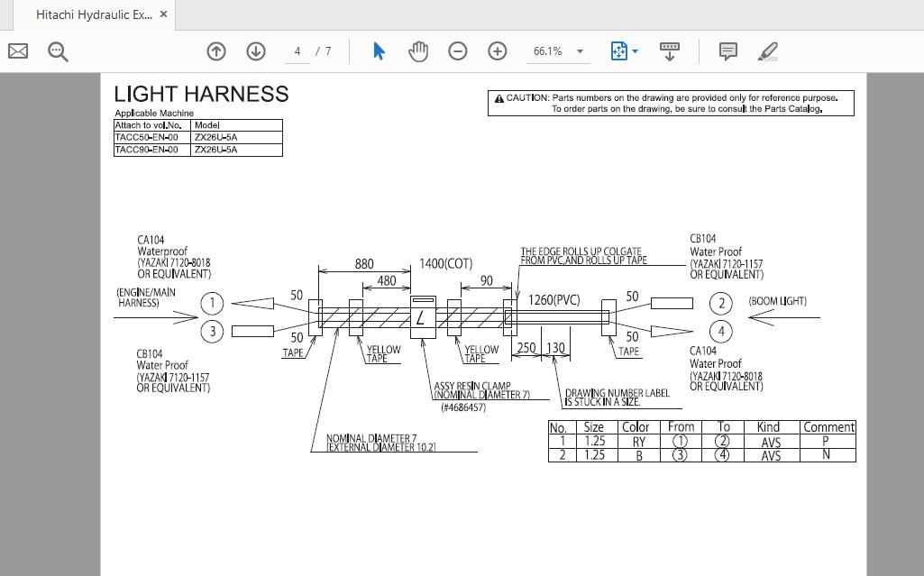Select the Hitachi Hydraulic Ex... document tab
The height and width of the screenshot is (576, 924).
[x=94, y=14]
